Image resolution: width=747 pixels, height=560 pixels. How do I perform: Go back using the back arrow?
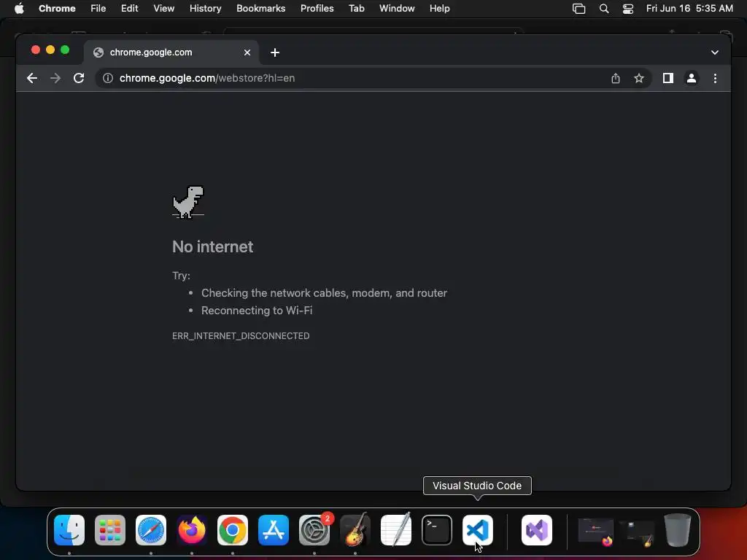click(x=32, y=78)
